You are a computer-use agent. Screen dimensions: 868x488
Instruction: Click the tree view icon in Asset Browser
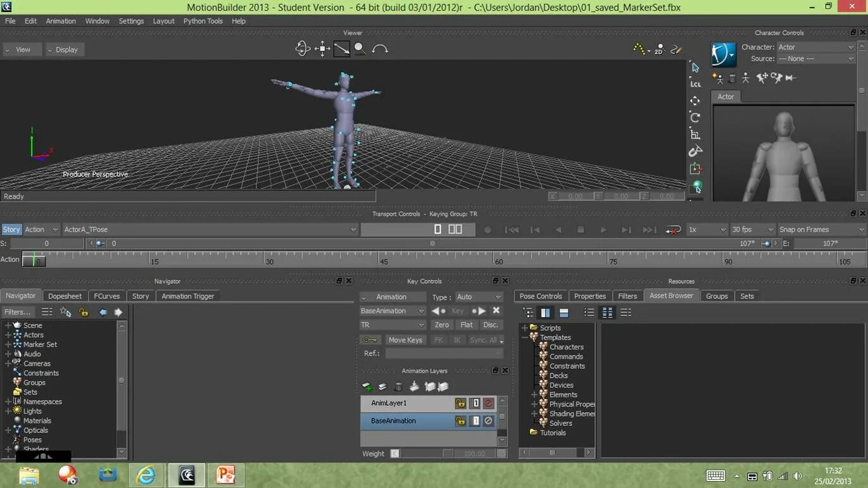tap(528, 313)
